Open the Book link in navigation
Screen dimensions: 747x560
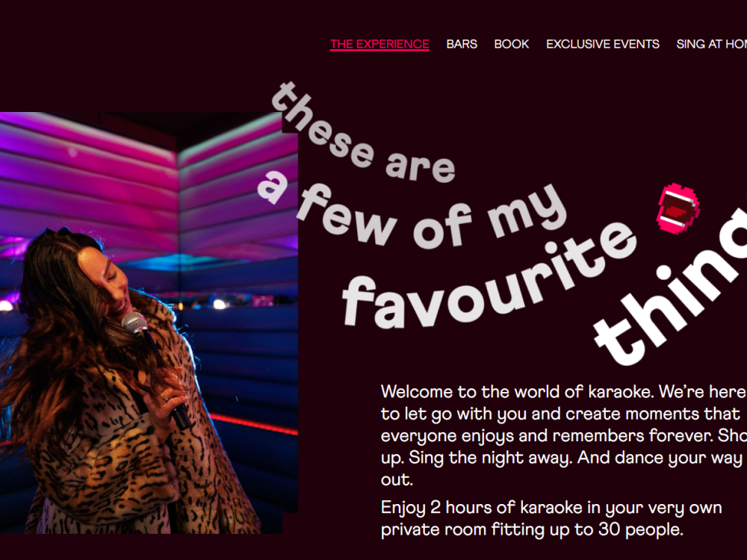point(511,44)
